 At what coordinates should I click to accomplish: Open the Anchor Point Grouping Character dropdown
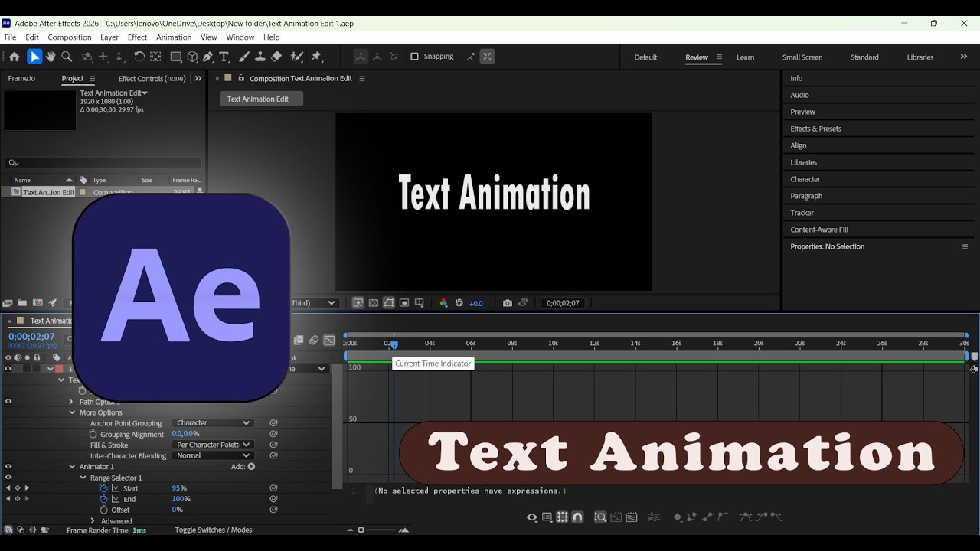click(213, 423)
